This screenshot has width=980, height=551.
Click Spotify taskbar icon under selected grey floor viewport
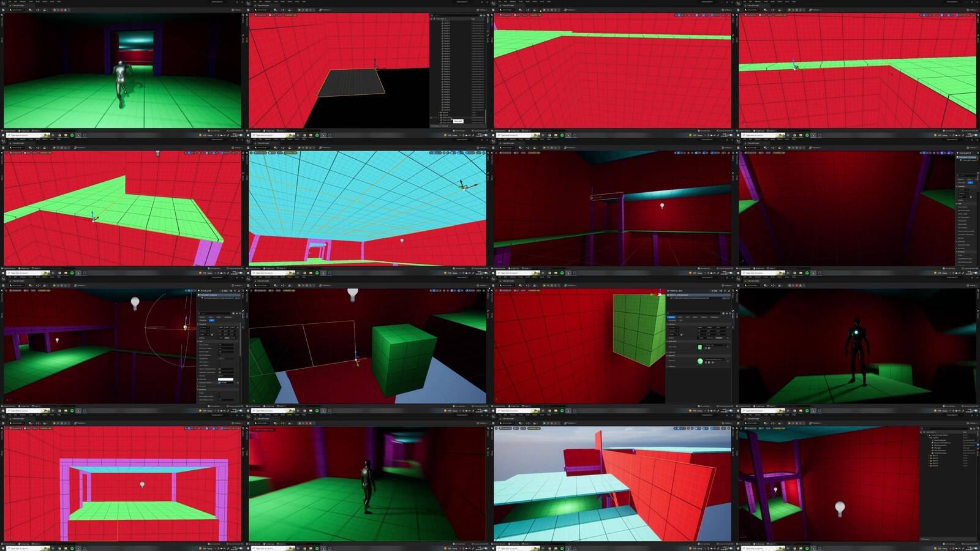click(x=317, y=135)
